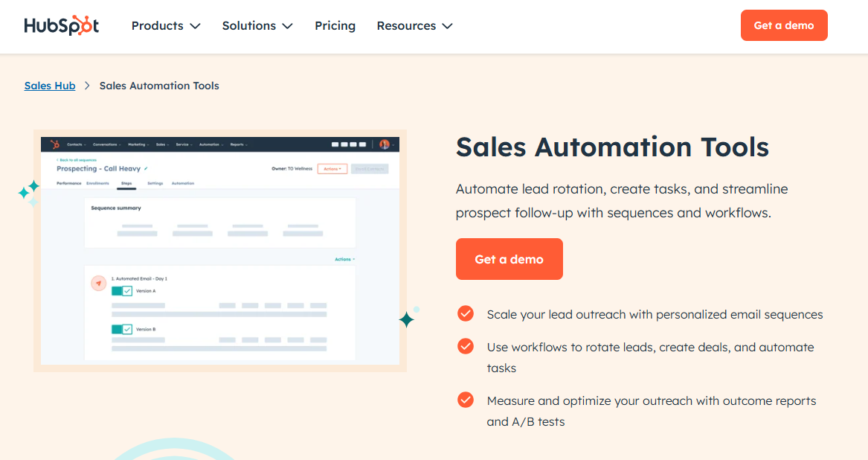The height and width of the screenshot is (460, 868).
Task: Open the Settings tab in screenshot
Action: coord(155,183)
